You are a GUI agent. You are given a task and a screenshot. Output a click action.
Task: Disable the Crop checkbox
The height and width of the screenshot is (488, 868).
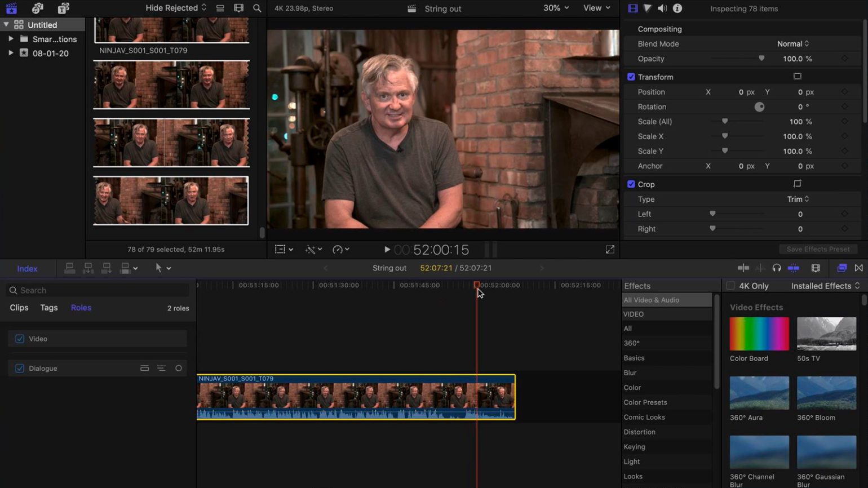631,184
